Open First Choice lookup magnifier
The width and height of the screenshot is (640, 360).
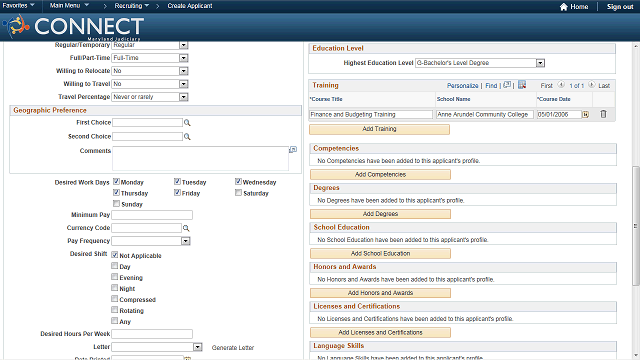pos(187,122)
